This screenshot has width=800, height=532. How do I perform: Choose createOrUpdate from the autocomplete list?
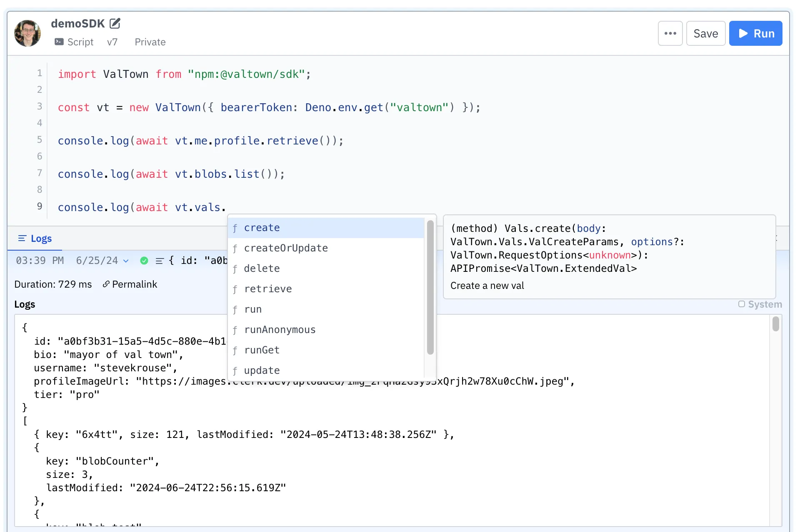(x=286, y=248)
